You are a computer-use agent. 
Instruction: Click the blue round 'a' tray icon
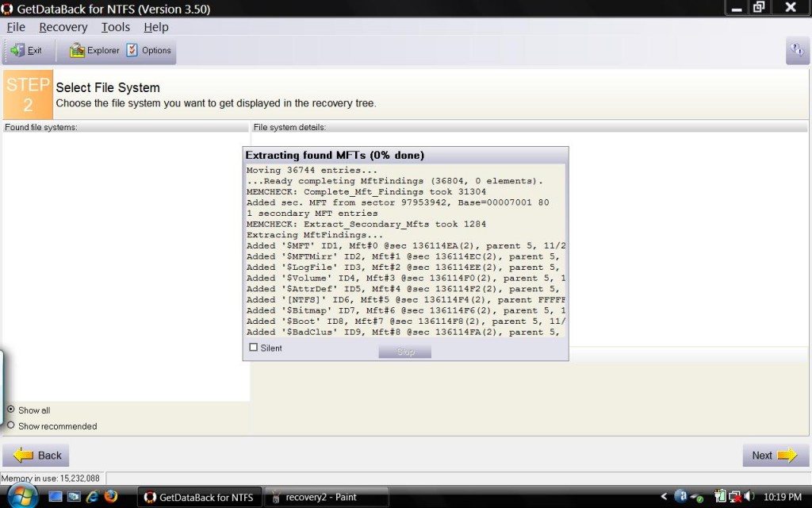[x=681, y=496]
